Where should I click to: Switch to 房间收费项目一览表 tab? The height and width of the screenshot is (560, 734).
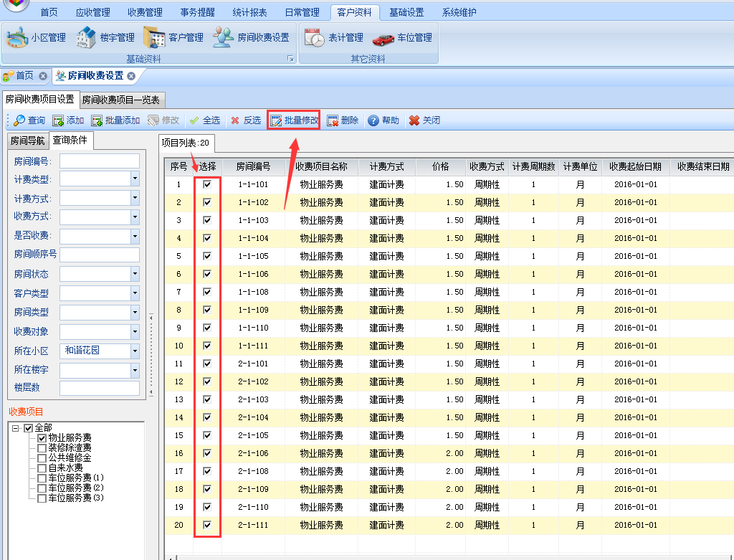[120, 100]
